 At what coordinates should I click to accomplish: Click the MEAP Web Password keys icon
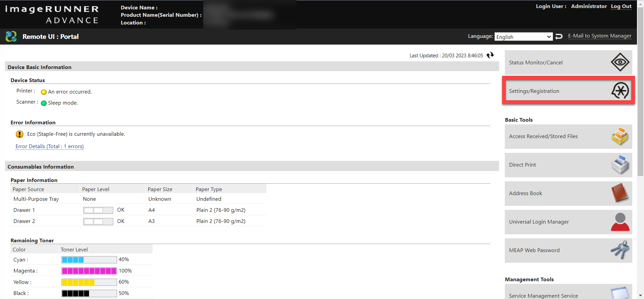click(x=620, y=250)
